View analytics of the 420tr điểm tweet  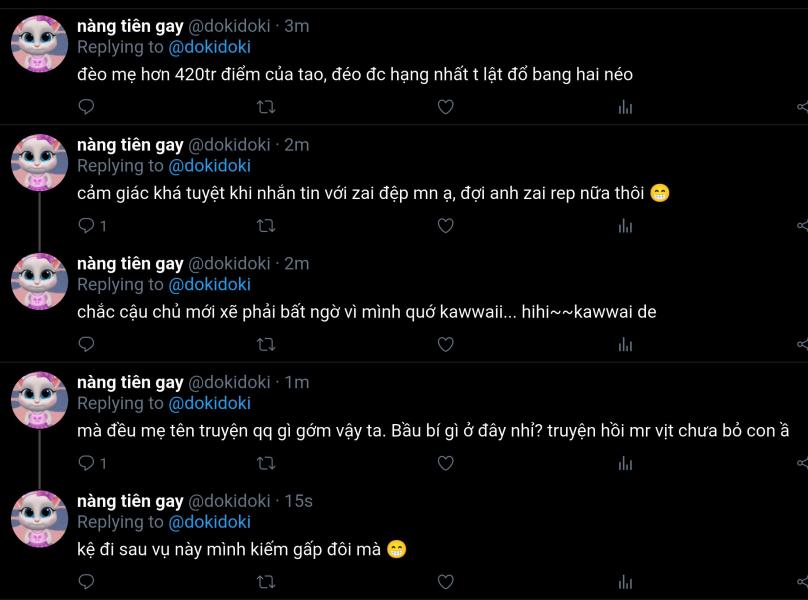click(x=625, y=107)
